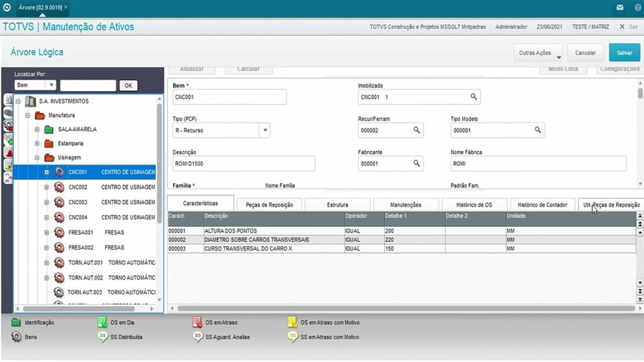Open the Tipo Modelo lookup magnifier
644x362 pixels.
click(538, 130)
